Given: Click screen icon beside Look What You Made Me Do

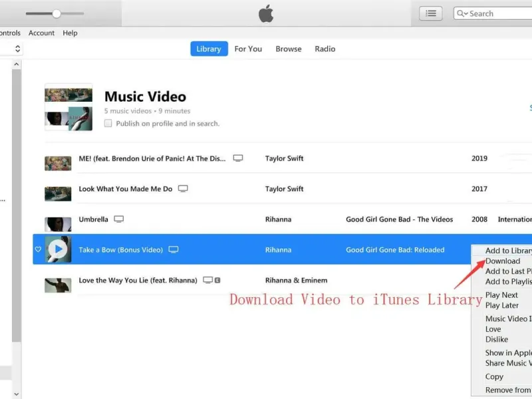Looking at the screenshot, I should [x=183, y=189].
